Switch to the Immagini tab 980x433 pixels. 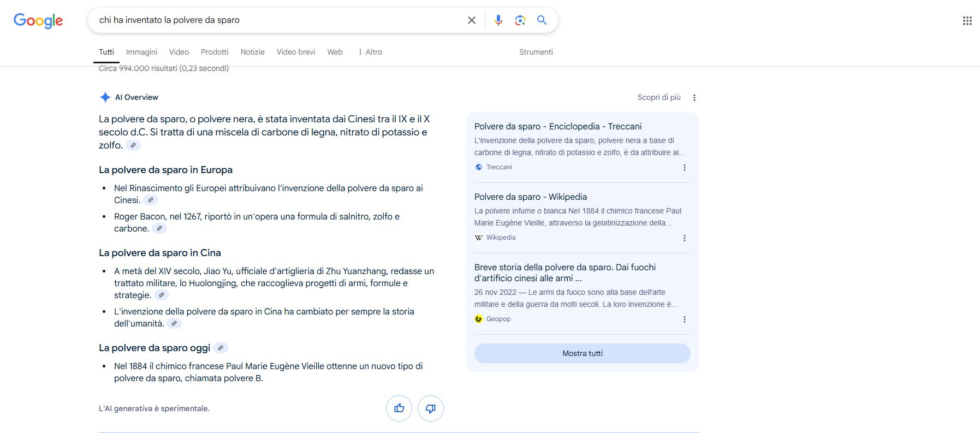tap(141, 52)
